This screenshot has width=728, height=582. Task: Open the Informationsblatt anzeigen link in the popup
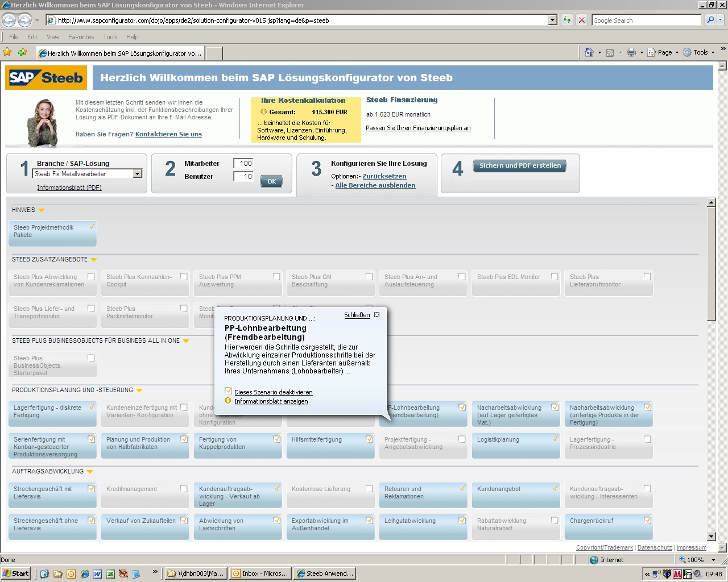pos(271,401)
